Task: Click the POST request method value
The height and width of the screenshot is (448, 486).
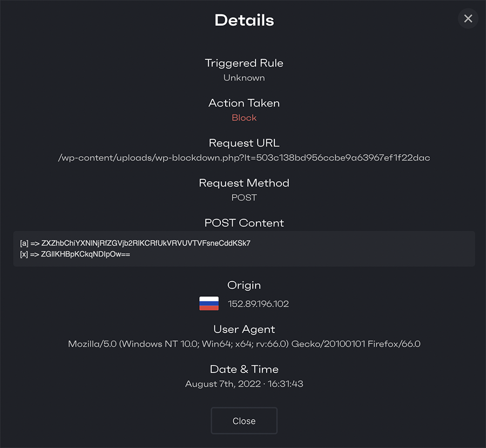Action: tap(244, 198)
